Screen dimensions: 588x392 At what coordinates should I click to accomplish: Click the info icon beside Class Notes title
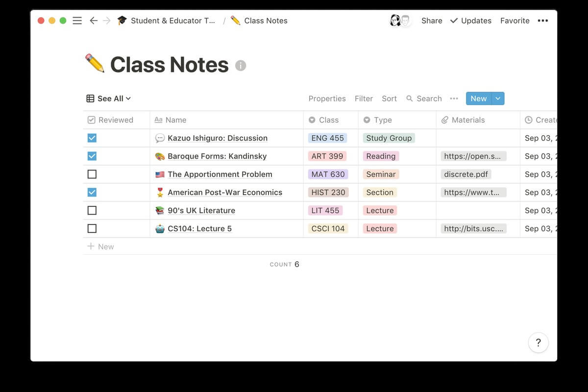point(240,65)
